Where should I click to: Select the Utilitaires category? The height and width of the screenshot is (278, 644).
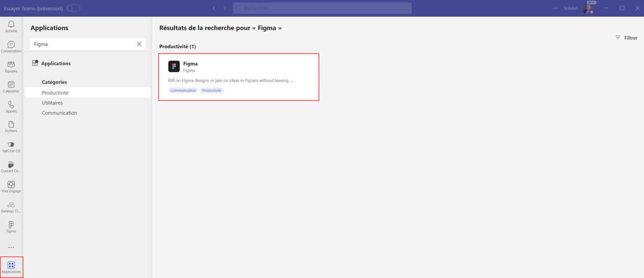click(x=52, y=102)
